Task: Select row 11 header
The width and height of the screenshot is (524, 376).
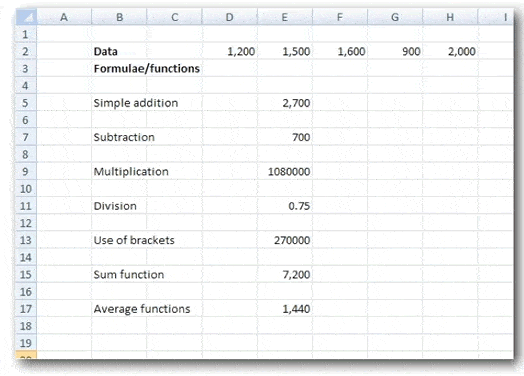Action: click(26, 206)
